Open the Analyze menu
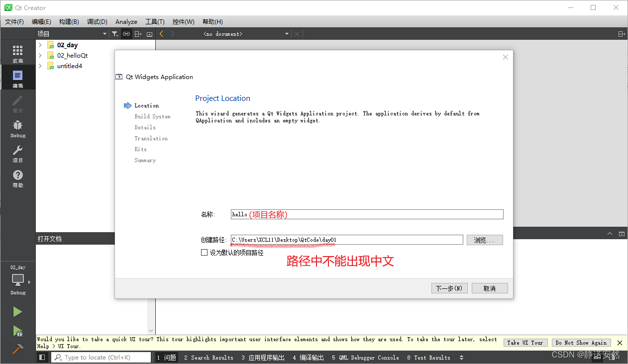Image resolution: width=628 pixels, height=364 pixels. coord(126,21)
